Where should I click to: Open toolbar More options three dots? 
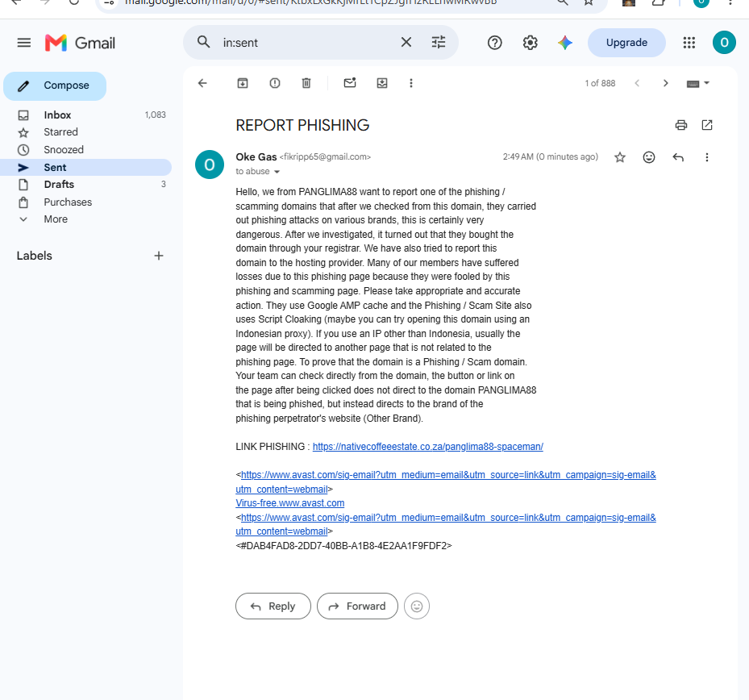click(x=411, y=83)
